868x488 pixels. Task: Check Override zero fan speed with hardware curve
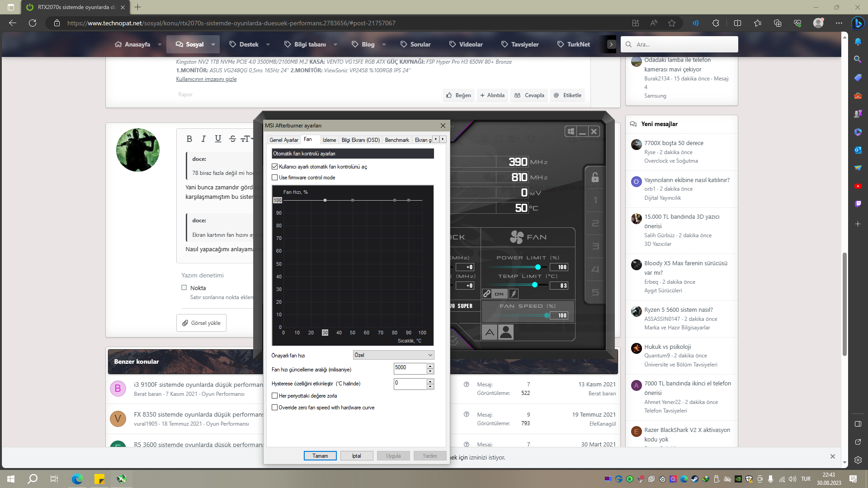tap(275, 408)
